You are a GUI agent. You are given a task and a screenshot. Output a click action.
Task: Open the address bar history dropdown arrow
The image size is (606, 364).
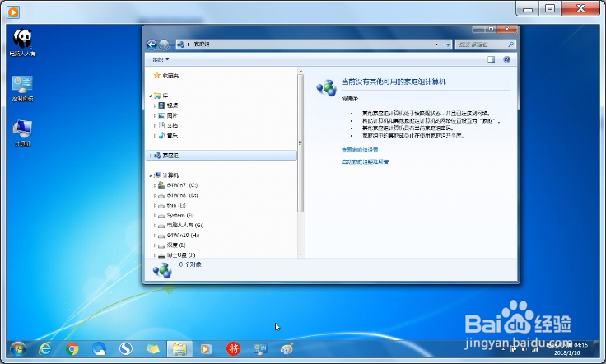coord(436,44)
